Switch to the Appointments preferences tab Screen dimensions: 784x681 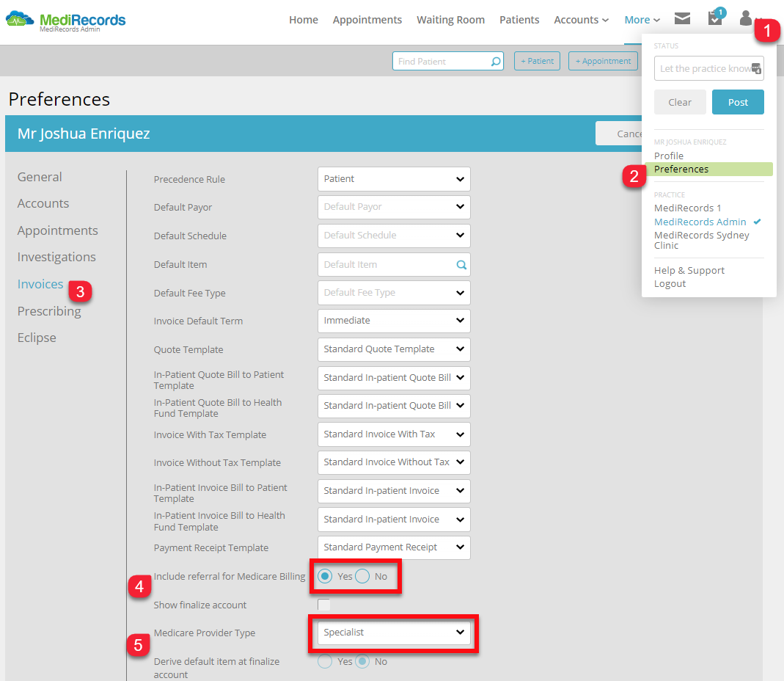pos(58,230)
